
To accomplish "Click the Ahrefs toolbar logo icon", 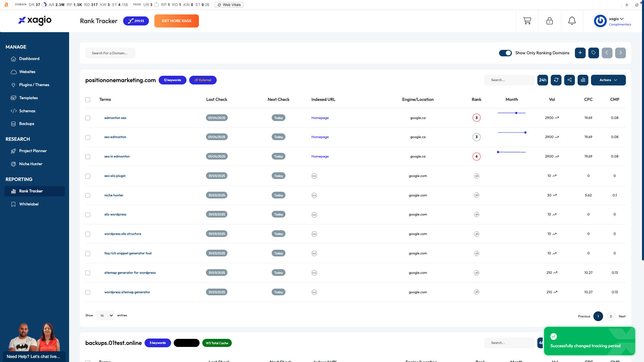I will (6, 5).
